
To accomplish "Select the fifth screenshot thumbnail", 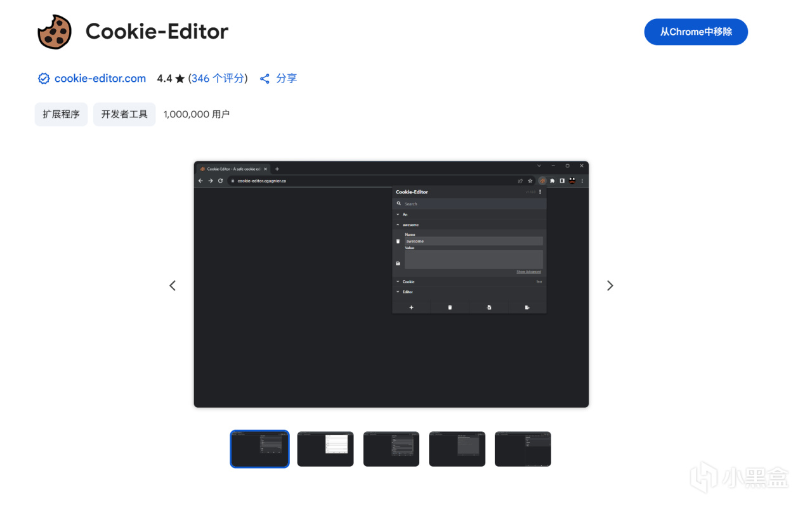I will (x=523, y=449).
